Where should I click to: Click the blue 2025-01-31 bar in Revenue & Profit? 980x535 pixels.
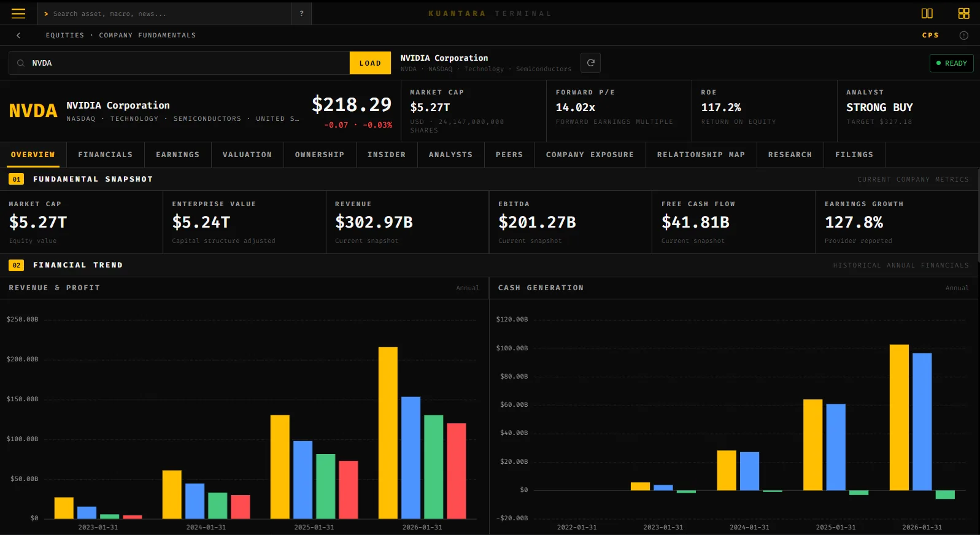303,480
